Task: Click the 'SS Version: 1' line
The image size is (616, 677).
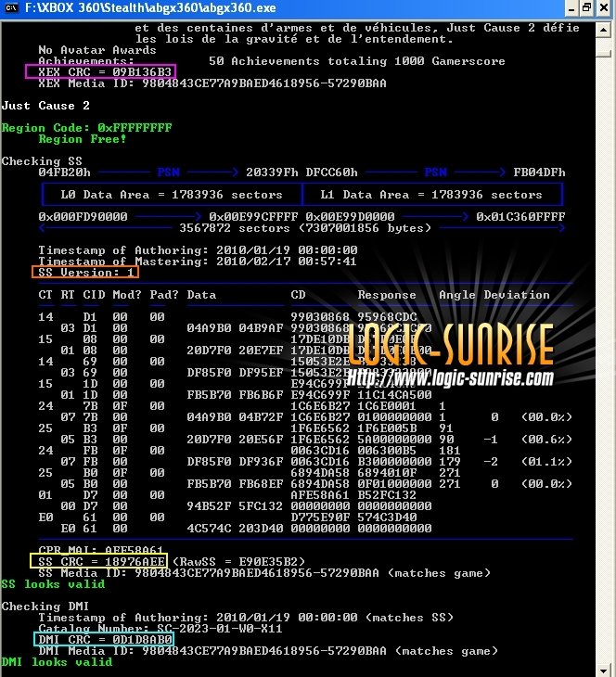Action: [x=86, y=273]
